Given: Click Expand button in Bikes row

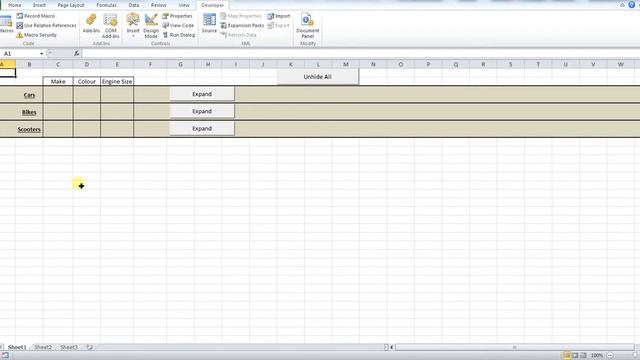Looking at the screenshot, I should point(202,111).
